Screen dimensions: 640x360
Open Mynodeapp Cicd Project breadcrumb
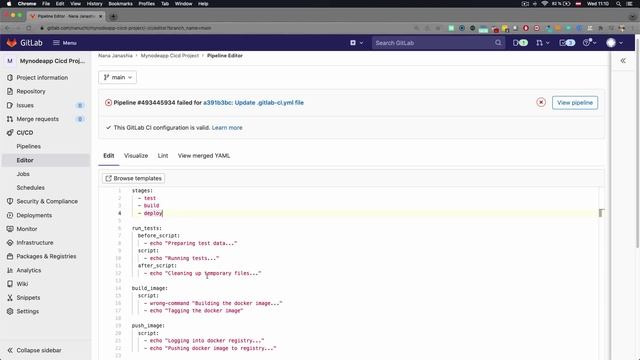(170, 56)
